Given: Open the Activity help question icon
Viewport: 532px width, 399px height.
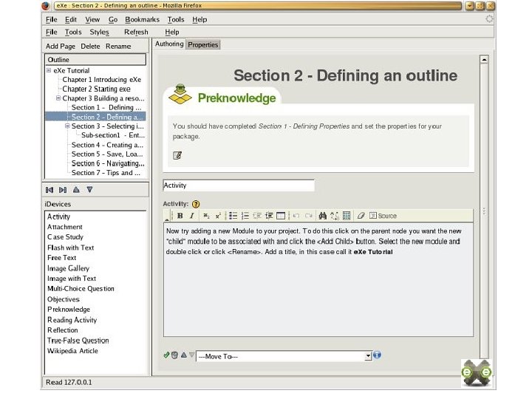Looking at the screenshot, I should tap(196, 204).
